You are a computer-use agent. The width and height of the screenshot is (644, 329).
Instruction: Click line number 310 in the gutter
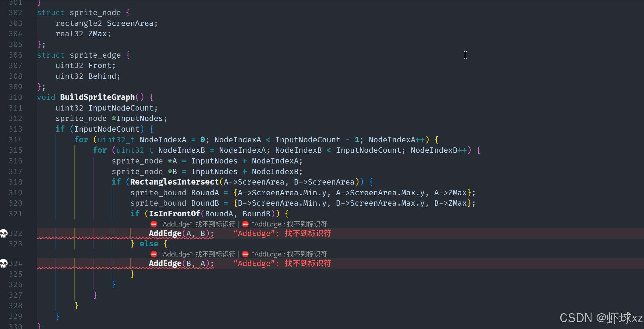[15, 97]
